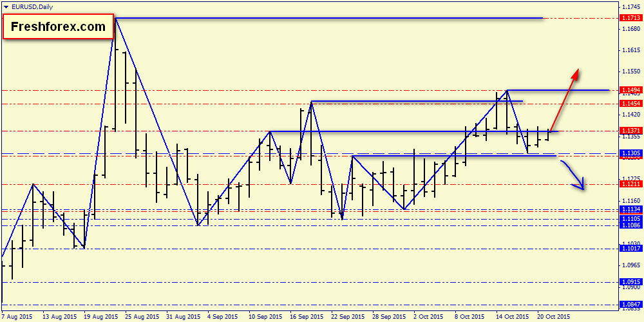The width and height of the screenshot is (644, 322).
Task: Click the 1.0965 price scale value
Action: tap(632, 265)
